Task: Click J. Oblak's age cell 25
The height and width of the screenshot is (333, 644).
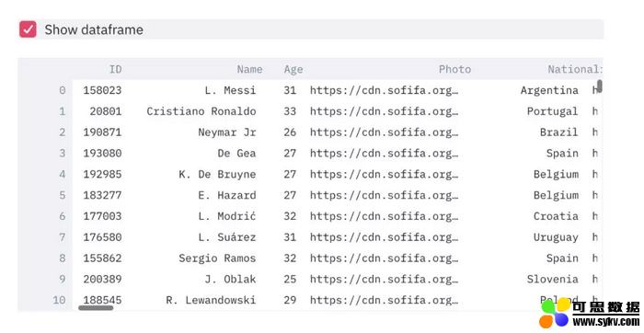Action: pos(290,279)
